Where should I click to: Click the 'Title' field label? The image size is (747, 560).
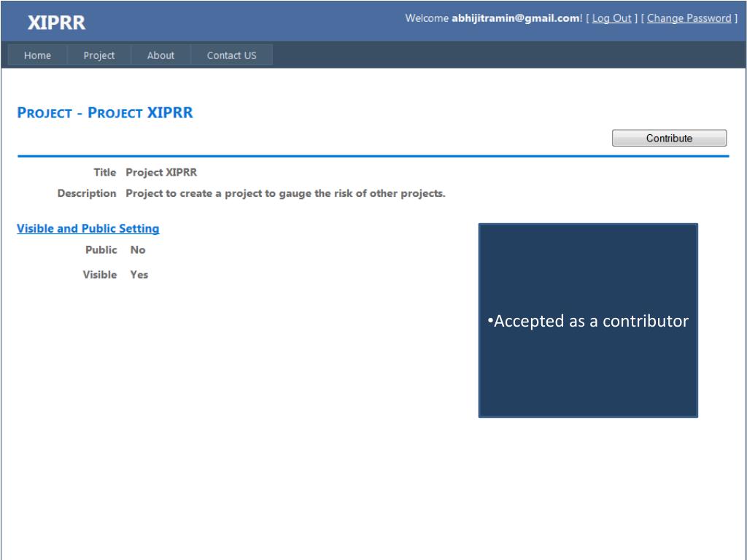click(105, 172)
